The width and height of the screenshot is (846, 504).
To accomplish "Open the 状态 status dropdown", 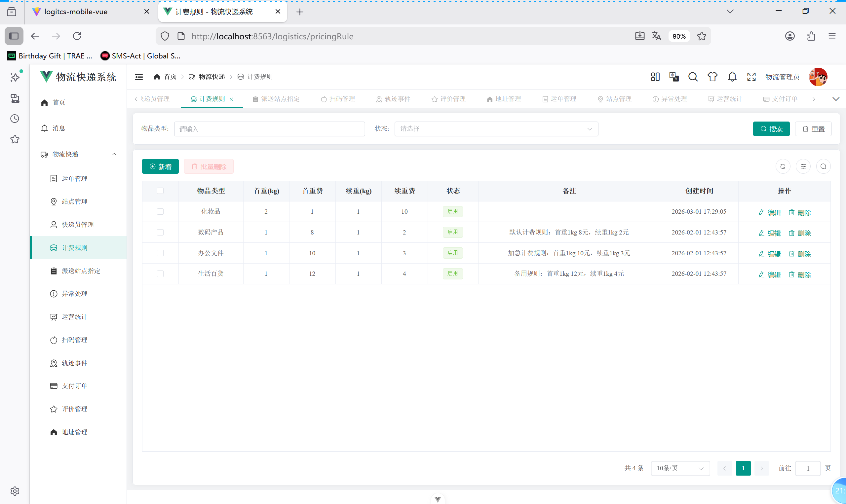I will [496, 129].
